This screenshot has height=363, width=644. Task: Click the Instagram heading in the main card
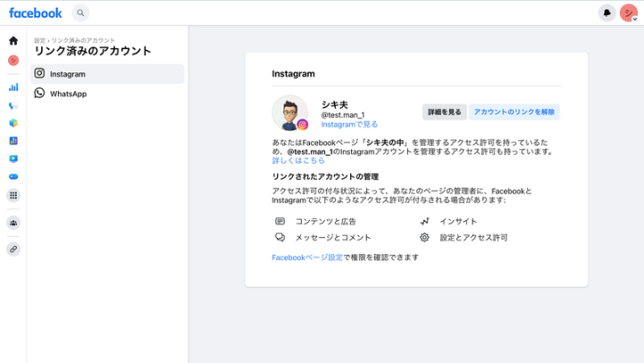click(293, 74)
